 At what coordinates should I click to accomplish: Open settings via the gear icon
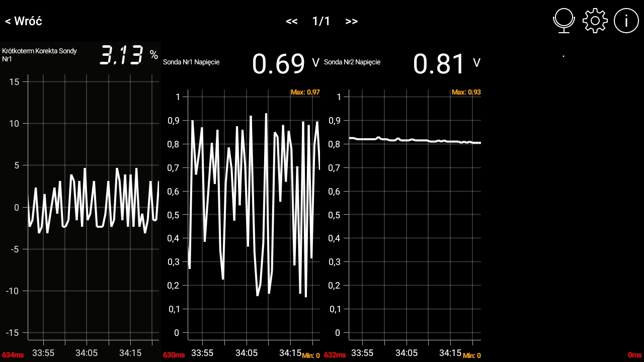595,21
